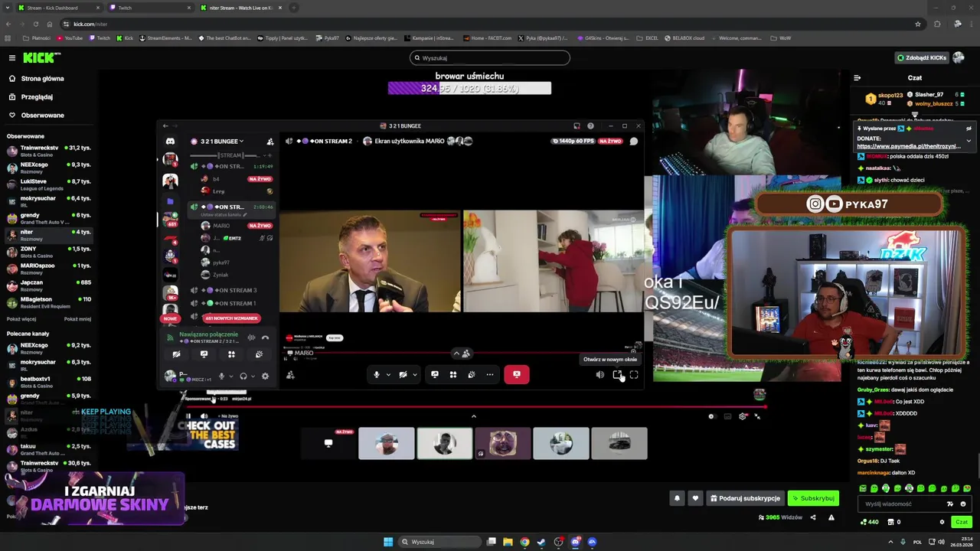The height and width of the screenshot is (551, 980).
Task: Open Discord help question mark icon
Action: coord(590,126)
